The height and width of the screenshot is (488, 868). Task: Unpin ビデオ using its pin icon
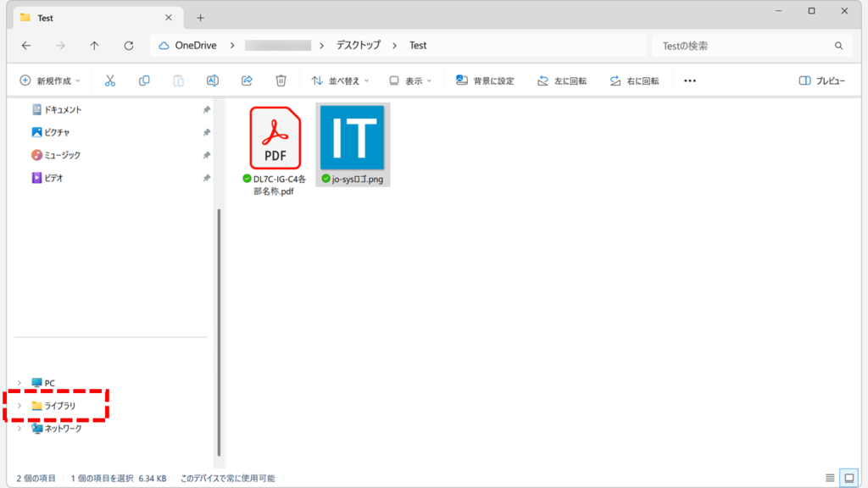tap(207, 178)
